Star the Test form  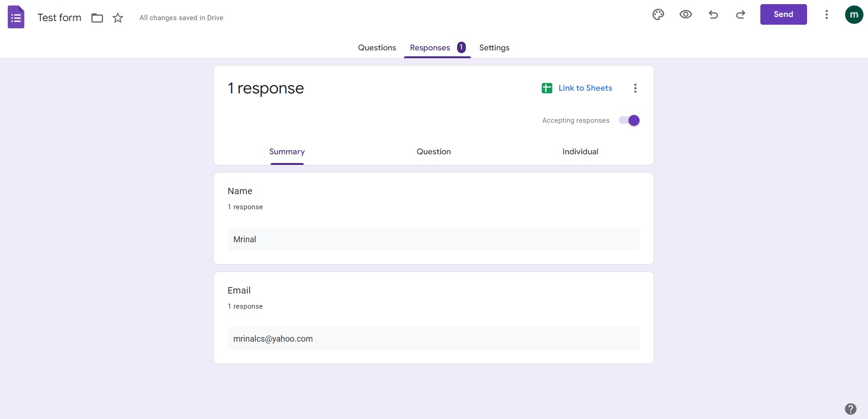(x=117, y=17)
